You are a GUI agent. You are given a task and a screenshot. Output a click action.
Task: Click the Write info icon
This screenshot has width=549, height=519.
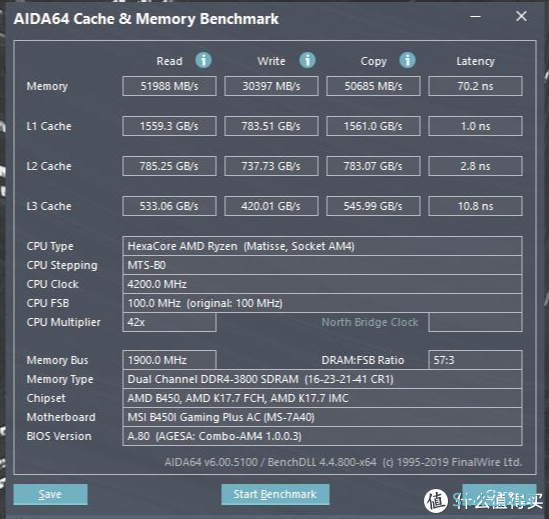[307, 60]
